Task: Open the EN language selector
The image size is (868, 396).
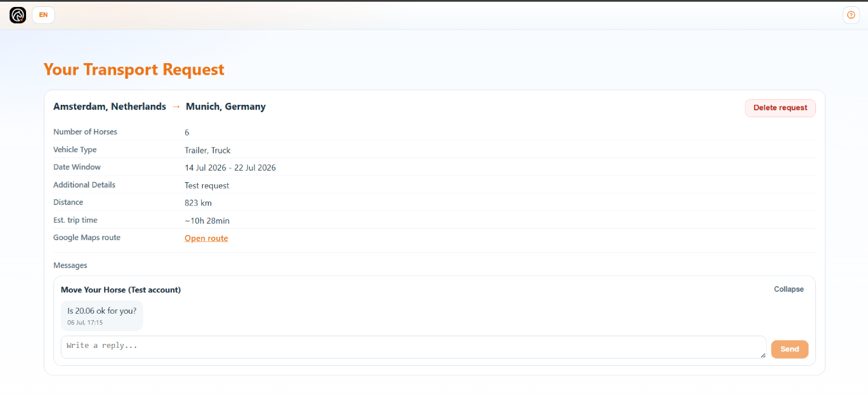Action: (x=43, y=15)
